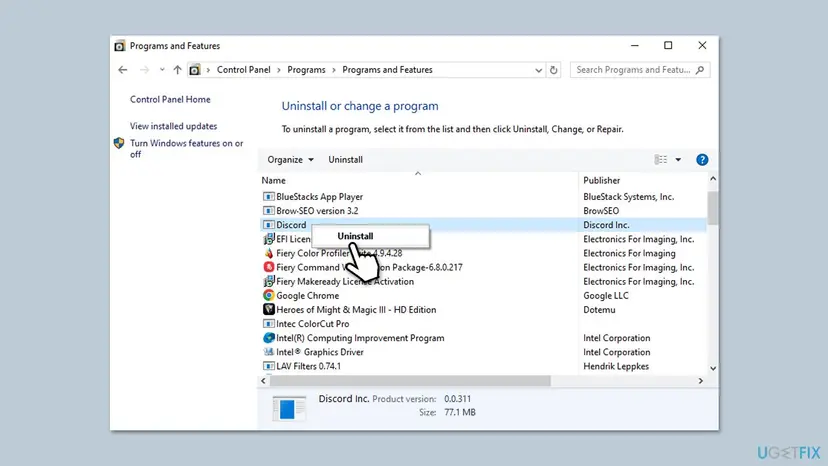Open Control Panel Home link
This screenshot has height=466, width=828.
170,99
